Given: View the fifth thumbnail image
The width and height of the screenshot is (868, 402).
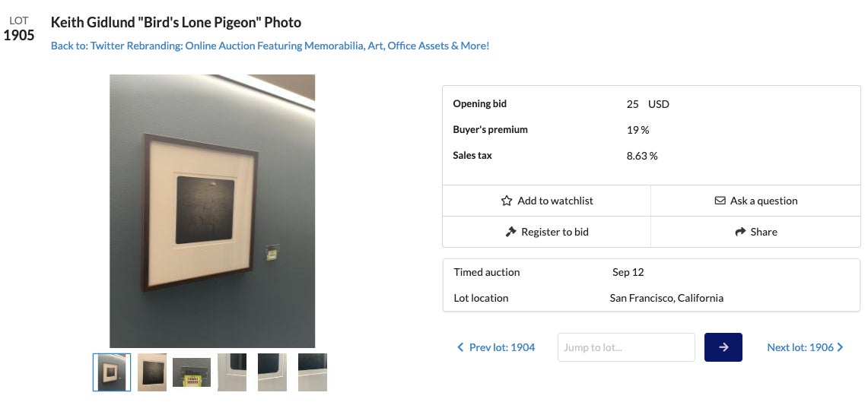Looking at the screenshot, I should click(272, 372).
